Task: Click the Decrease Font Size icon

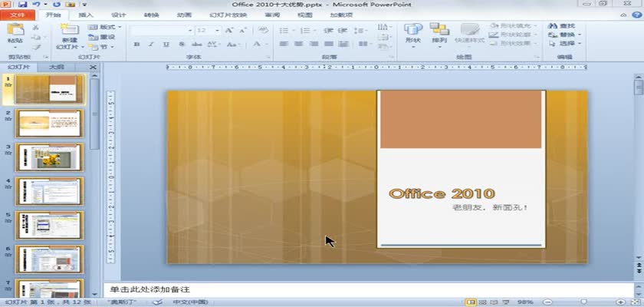Action: [x=243, y=31]
